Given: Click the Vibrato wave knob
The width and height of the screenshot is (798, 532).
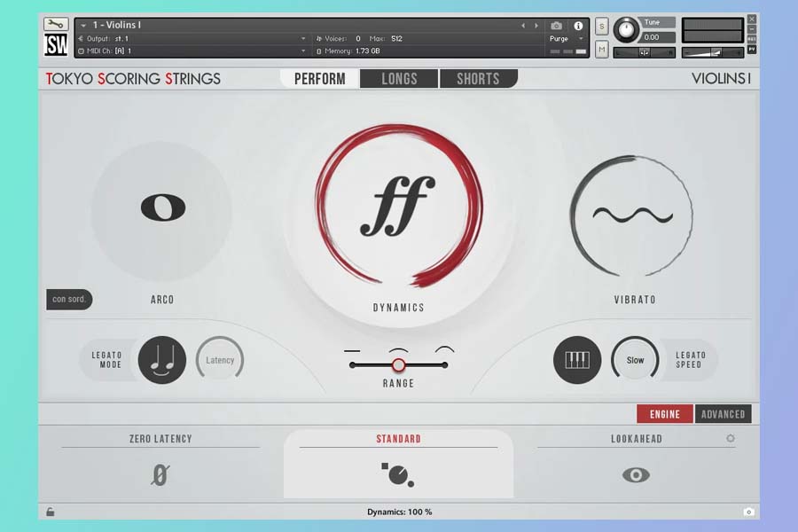Looking at the screenshot, I should coord(631,215).
